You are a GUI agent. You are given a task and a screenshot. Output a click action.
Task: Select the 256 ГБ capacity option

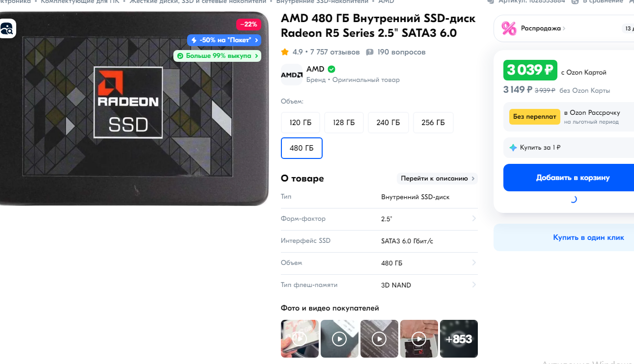(433, 123)
